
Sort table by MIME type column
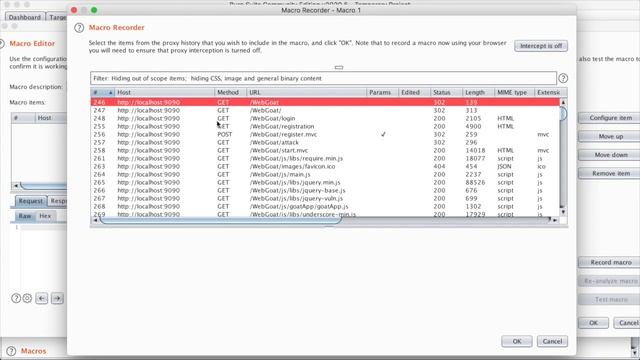click(x=514, y=93)
